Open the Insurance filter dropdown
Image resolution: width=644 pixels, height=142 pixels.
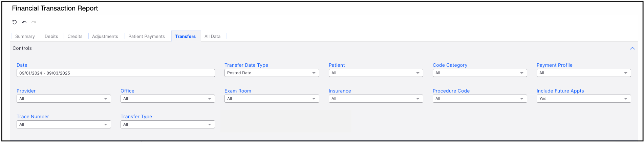375,99
